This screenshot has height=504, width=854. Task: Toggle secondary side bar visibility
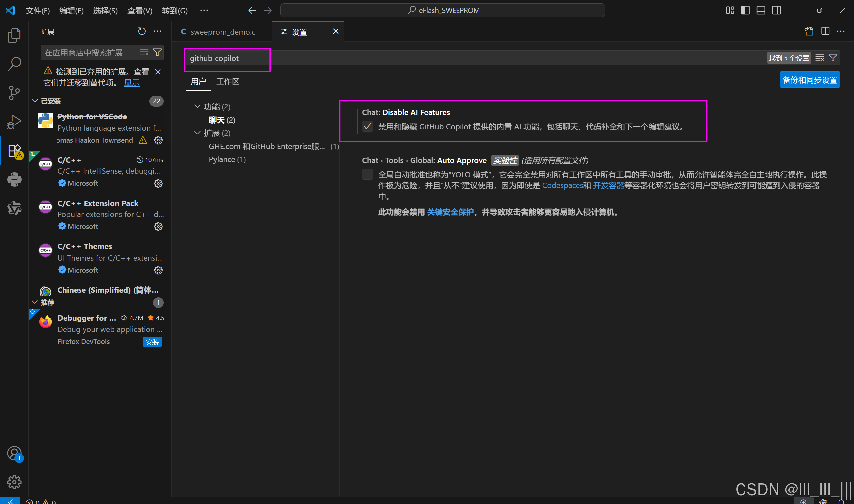777,11
